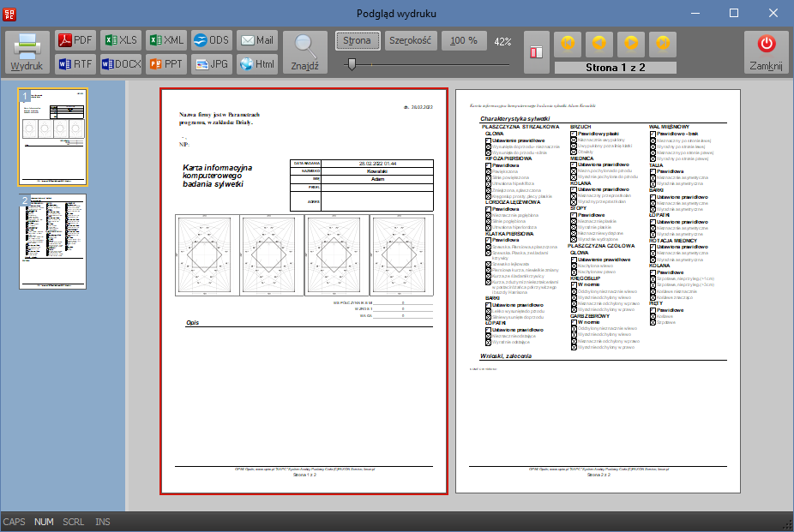
Task: Export the report to ODS format
Action: [x=211, y=40]
